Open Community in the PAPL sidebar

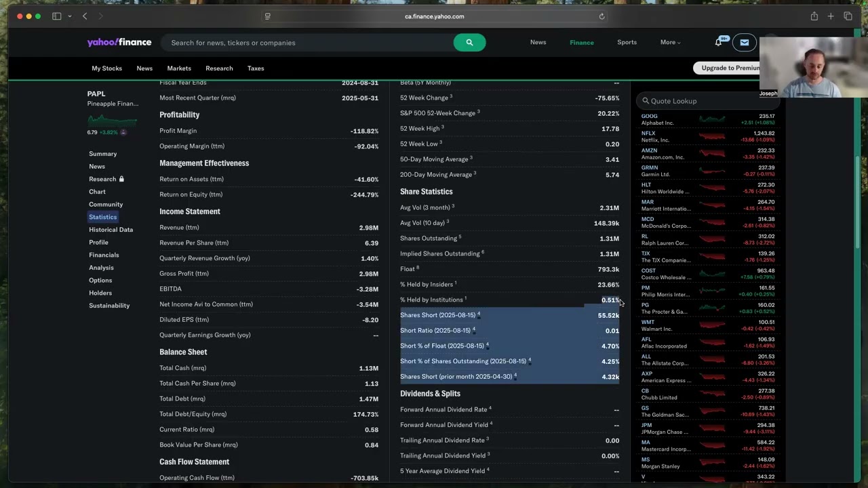click(x=106, y=204)
